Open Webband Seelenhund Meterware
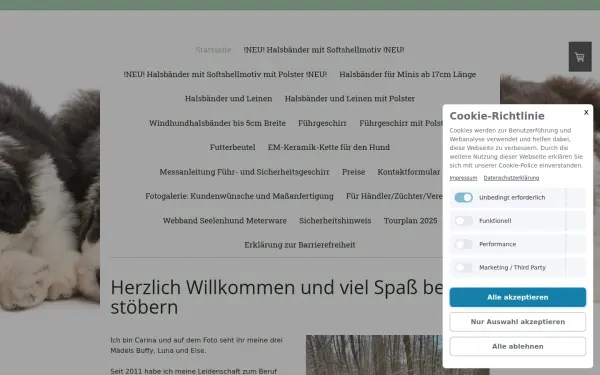 pos(225,220)
